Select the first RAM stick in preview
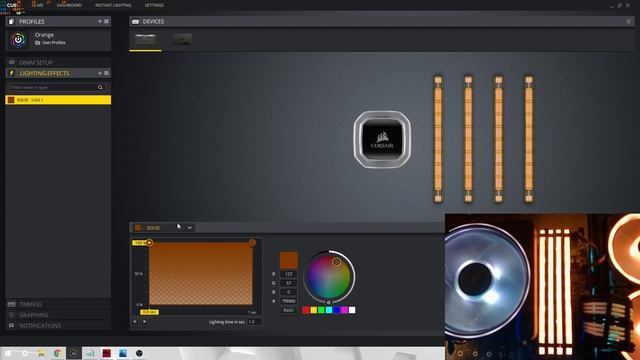 438,139
